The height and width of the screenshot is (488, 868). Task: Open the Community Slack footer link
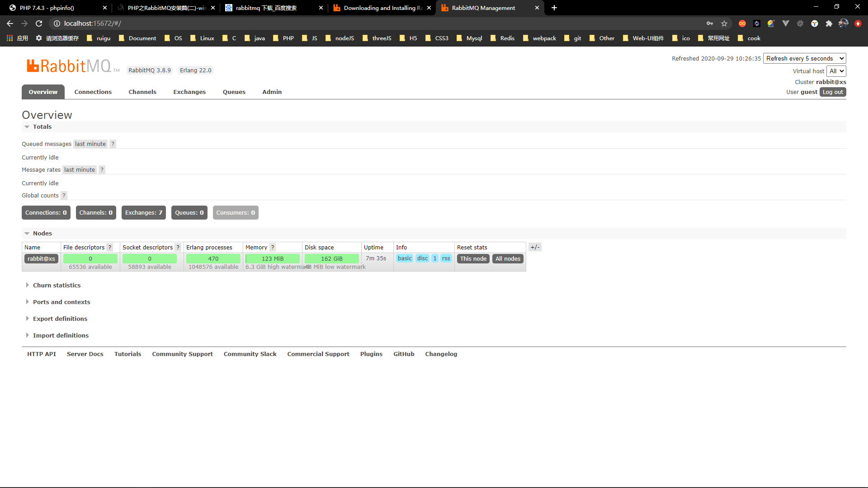pos(250,354)
